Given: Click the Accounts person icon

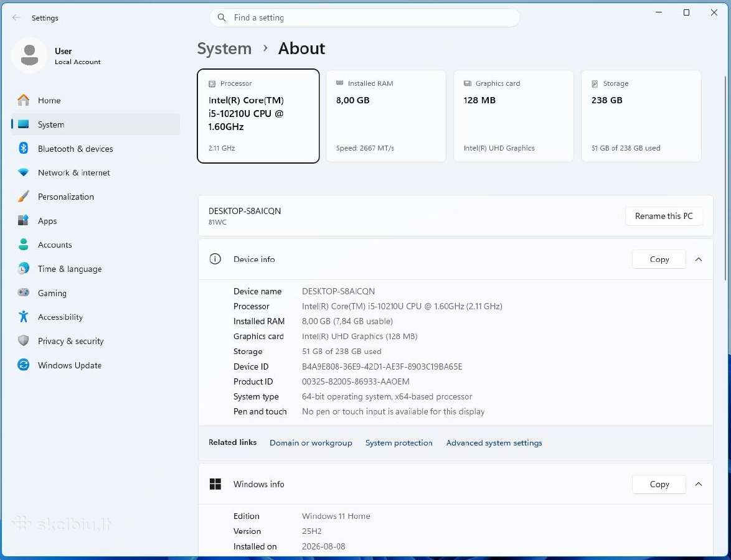Looking at the screenshot, I should 23,245.
